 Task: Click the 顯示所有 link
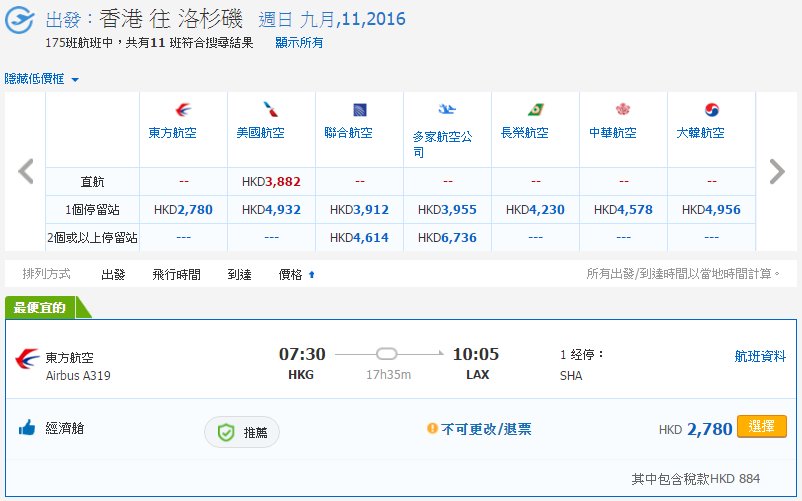pos(299,42)
